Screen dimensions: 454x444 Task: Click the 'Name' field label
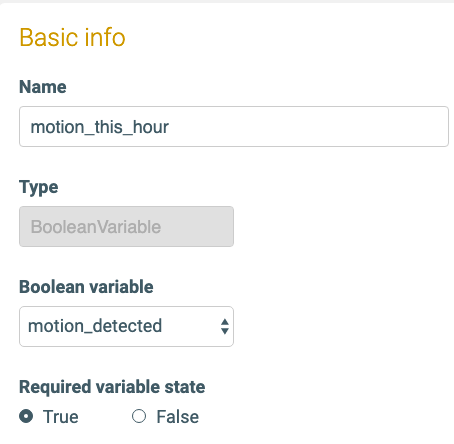43,87
